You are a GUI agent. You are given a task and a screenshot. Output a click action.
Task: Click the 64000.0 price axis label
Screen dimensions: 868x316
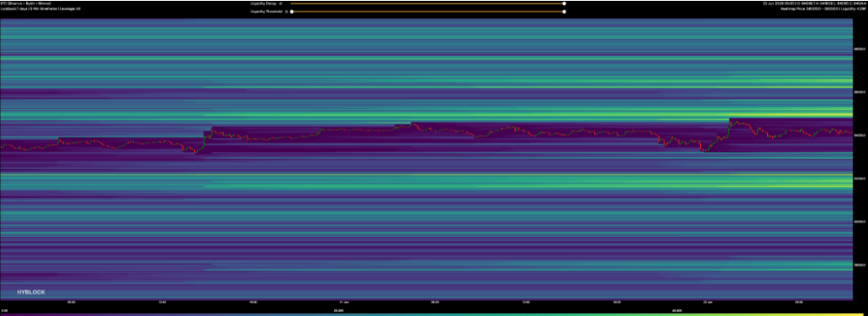tap(859, 135)
